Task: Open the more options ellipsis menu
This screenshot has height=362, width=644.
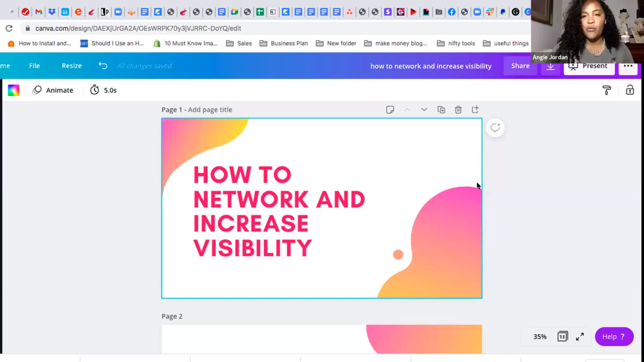Action: point(627,66)
